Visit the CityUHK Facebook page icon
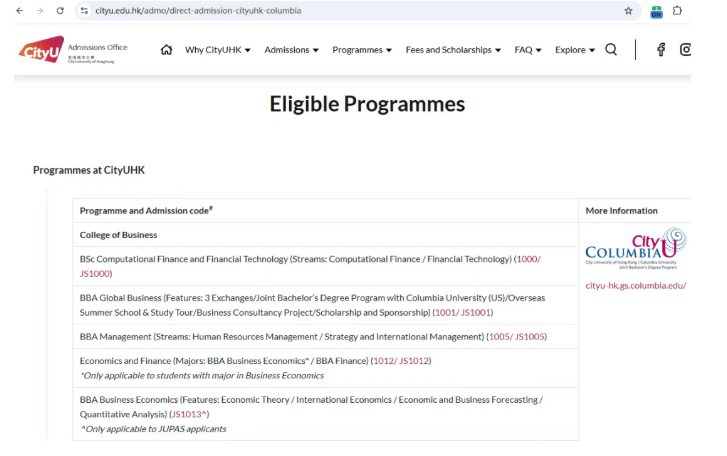This screenshot has width=727, height=456. click(x=661, y=50)
